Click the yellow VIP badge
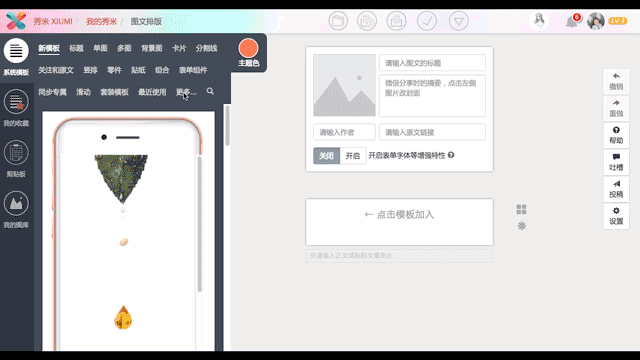The height and width of the screenshot is (360, 640). 618,21
